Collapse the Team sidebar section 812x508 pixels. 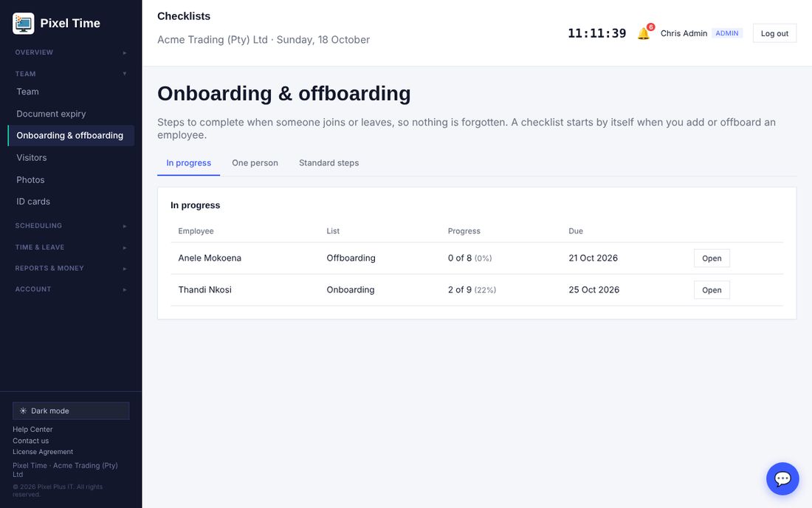click(71, 74)
